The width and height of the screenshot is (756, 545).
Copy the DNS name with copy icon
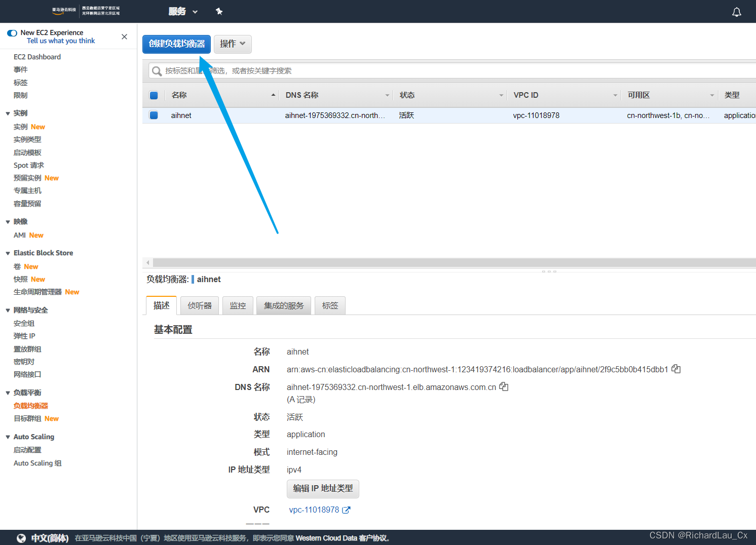[x=504, y=386]
